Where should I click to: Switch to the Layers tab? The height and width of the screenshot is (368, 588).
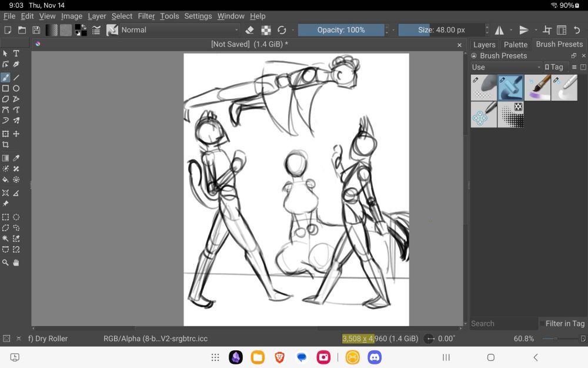484,45
